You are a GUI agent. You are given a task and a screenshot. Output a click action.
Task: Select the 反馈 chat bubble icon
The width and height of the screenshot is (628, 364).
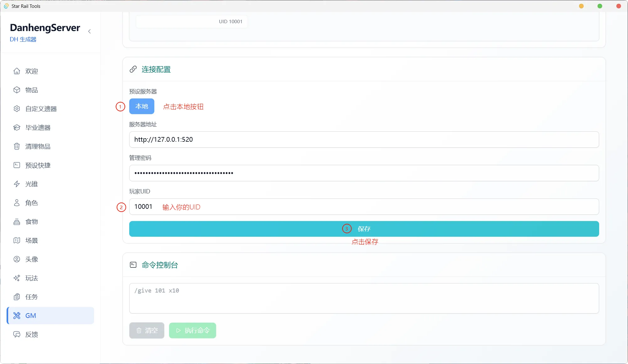17,334
